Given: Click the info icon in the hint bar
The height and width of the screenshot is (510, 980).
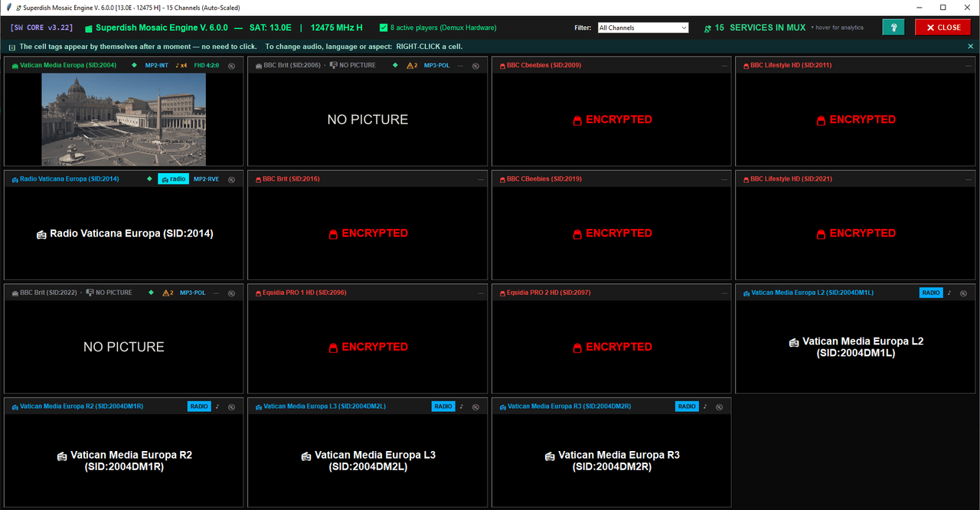Looking at the screenshot, I should (x=11, y=47).
